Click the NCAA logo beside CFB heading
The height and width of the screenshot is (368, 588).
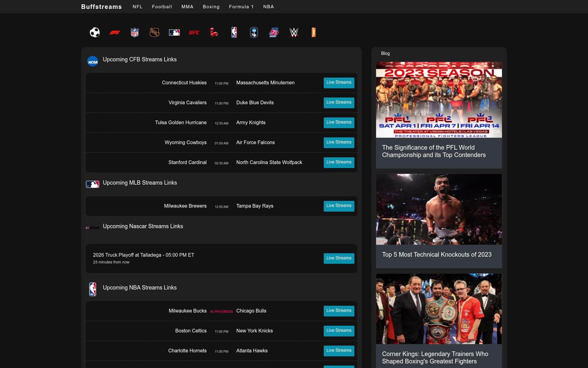click(x=92, y=61)
